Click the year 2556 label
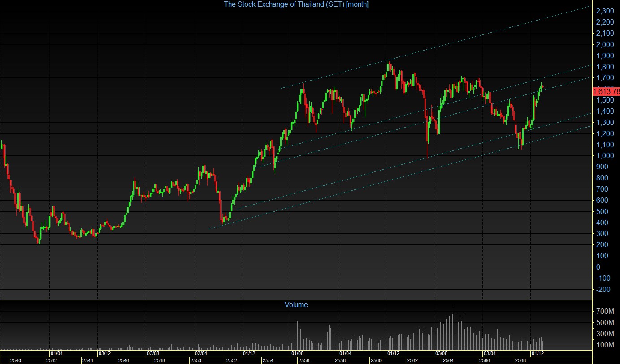The height and width of the screenshot is (364, 620). 304,360
